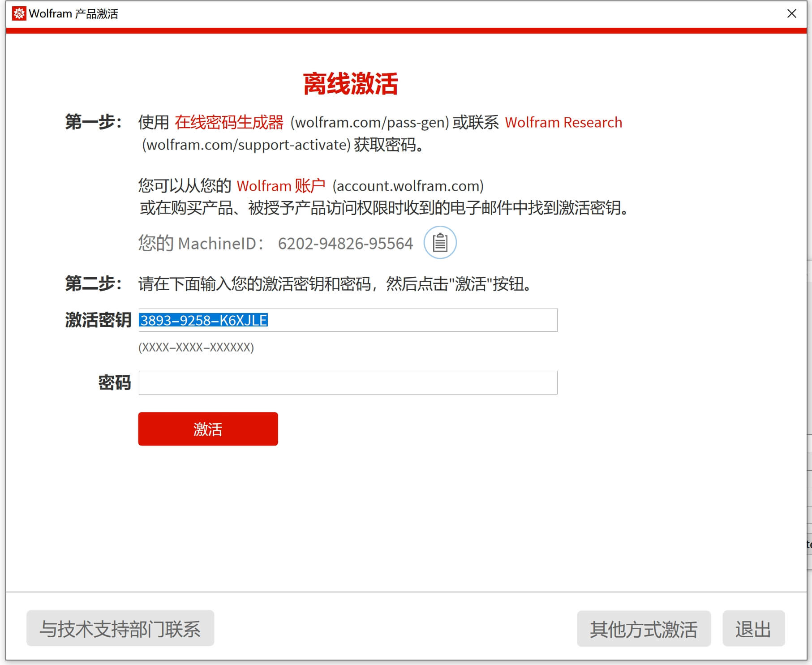
Task: Click the red 激活 button
Action: (208, 429)
